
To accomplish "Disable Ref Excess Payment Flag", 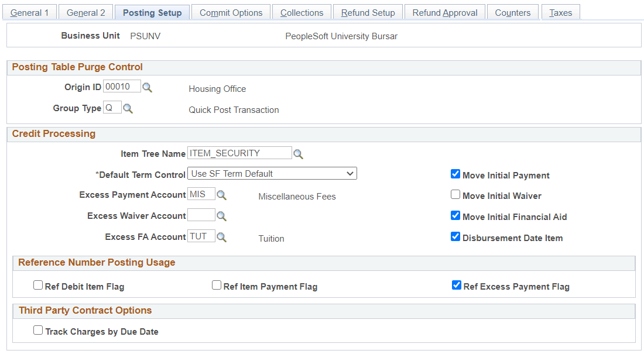I will click(455, 285).
